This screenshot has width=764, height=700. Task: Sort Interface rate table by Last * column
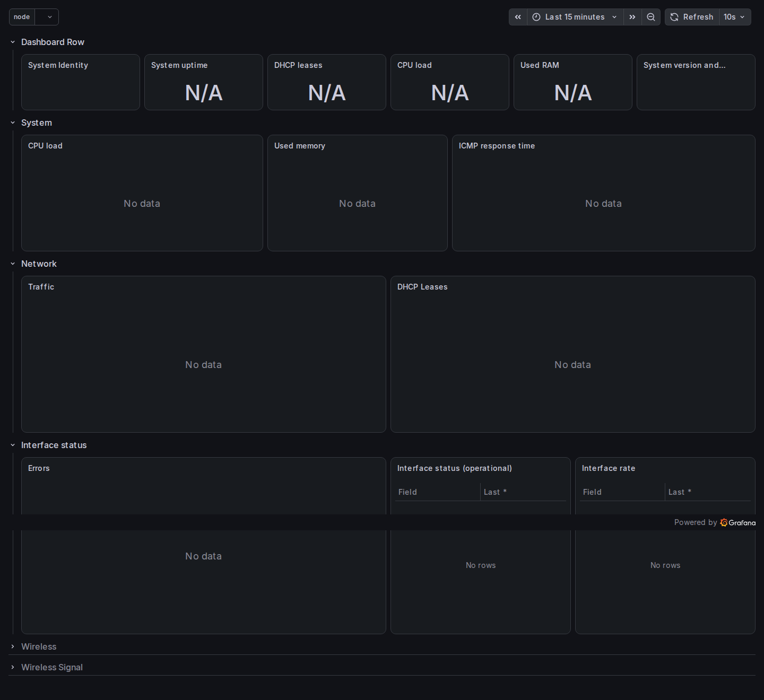coord(680,492)
